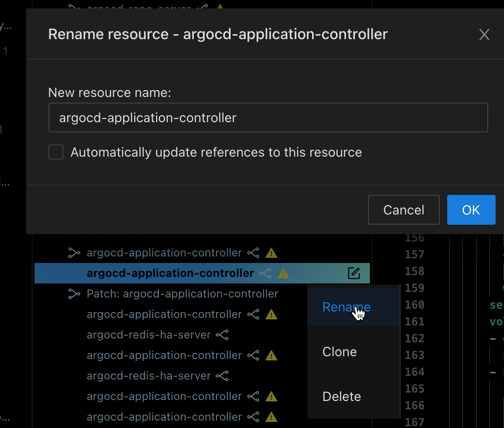Select the highlighted bold argocd-application-controller row
The height and width of the screenshot is (428, 504).
(202, 273)
